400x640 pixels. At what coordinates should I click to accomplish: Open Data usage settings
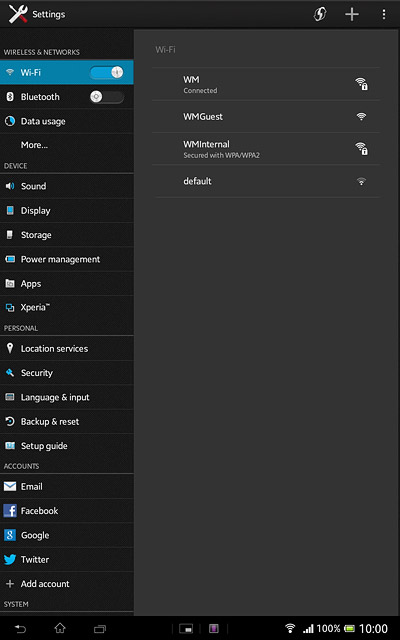67,121
